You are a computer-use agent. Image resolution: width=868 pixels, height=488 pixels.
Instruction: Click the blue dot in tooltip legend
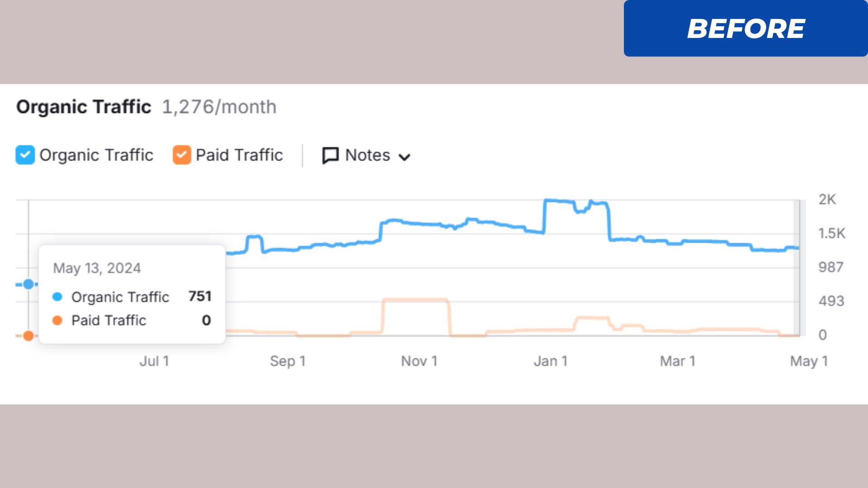coord(57,297)
